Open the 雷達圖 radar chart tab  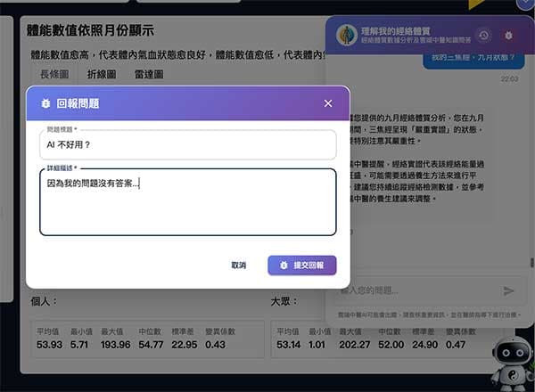(149, 75)
